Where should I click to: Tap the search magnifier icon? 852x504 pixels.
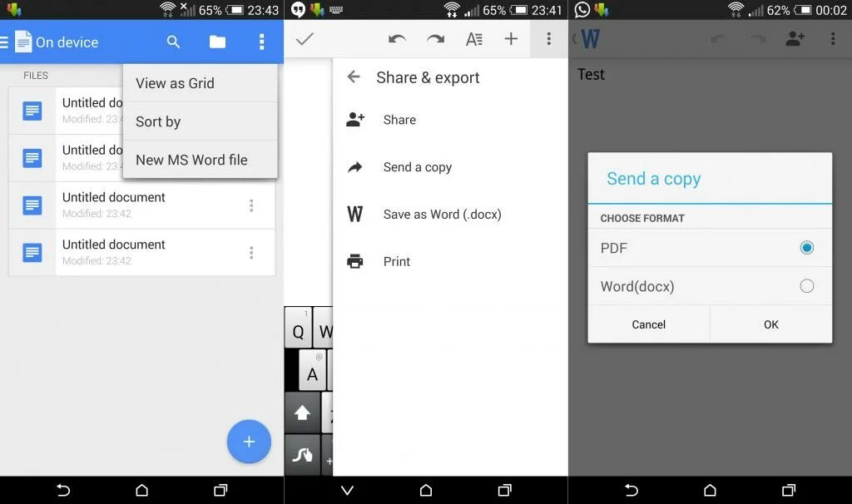[173, 42]
